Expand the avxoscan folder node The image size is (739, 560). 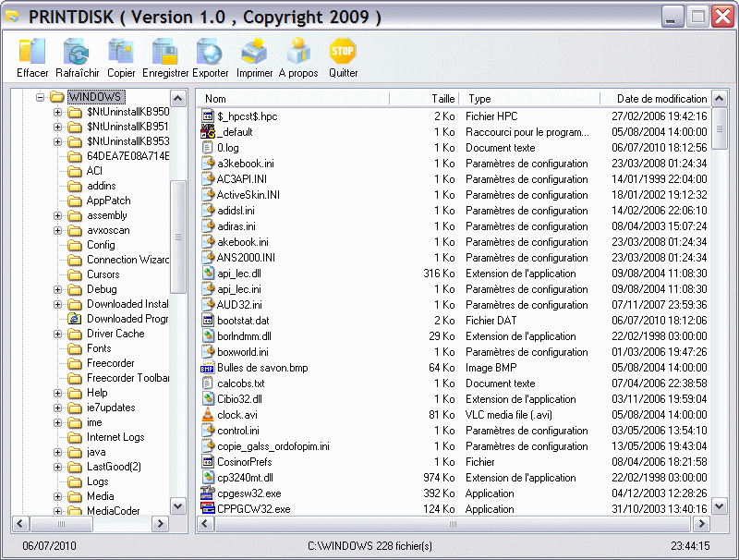(57, 230)
